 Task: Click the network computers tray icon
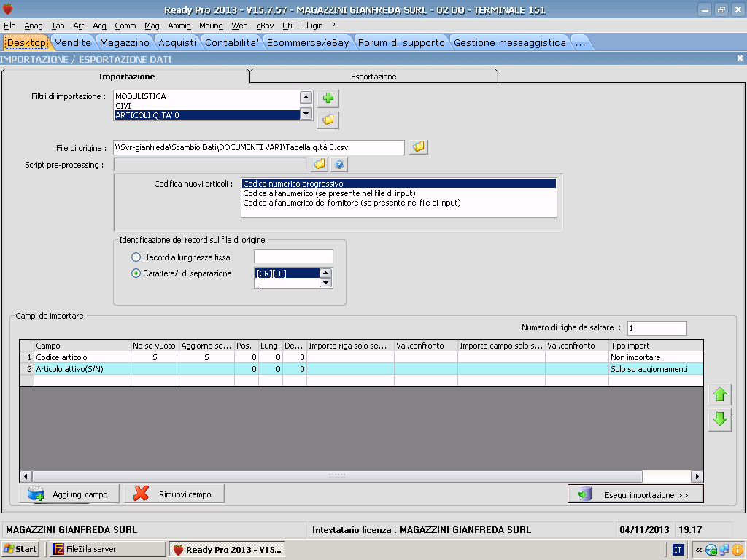[724, 550]
